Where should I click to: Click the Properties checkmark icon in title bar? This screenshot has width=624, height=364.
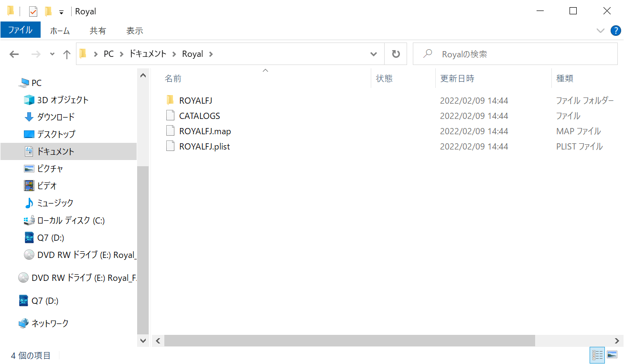(33, 11)
